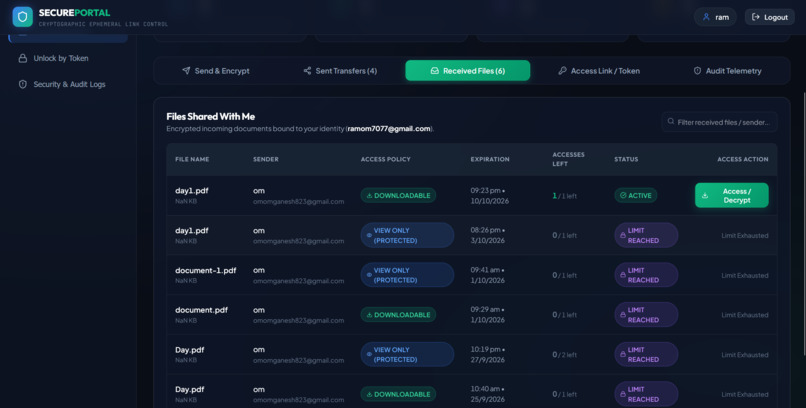Click the share icon on Sent Transfers

click(x=307, y=70)
